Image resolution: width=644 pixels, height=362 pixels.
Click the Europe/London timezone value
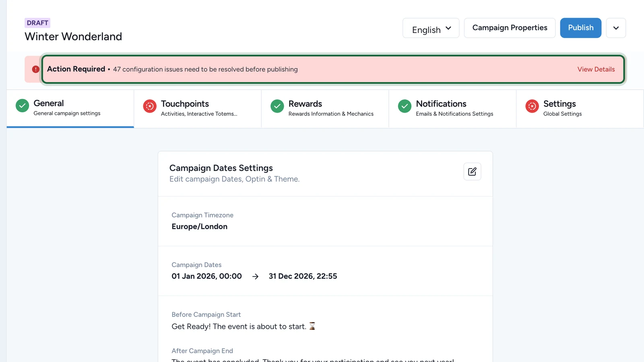(199, 226)
